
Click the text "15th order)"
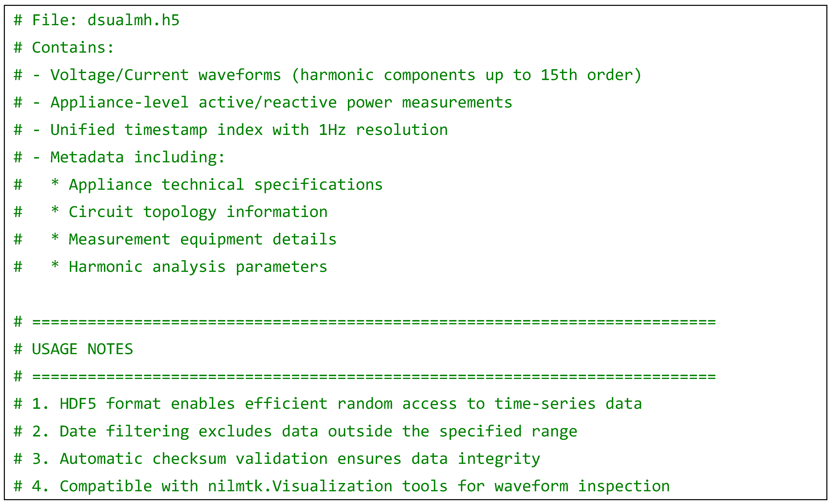point(590,75)
